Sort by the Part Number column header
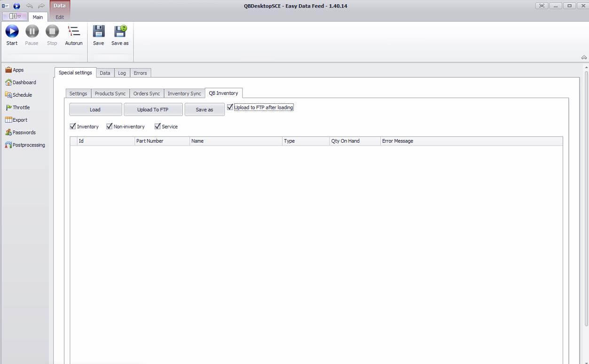 (162, 141)
